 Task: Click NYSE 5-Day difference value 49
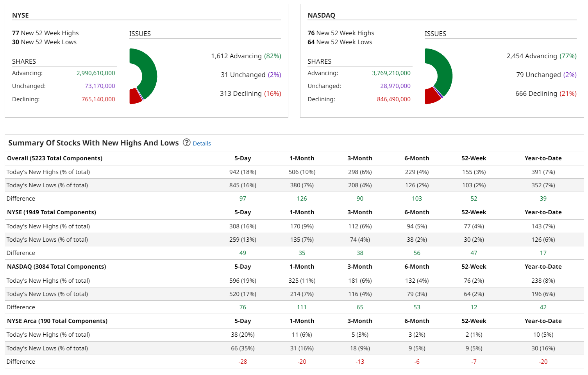pos(243,253)
